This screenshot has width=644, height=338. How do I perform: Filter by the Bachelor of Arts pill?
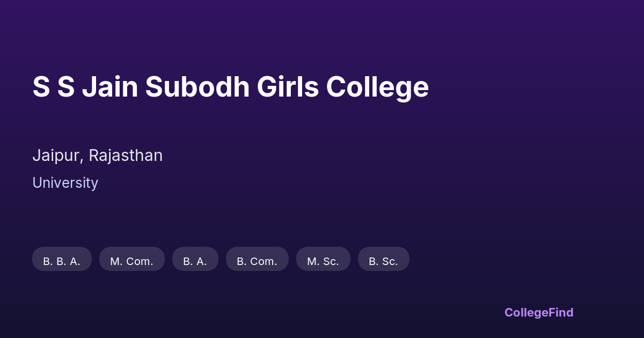click(x=195, y=259)
